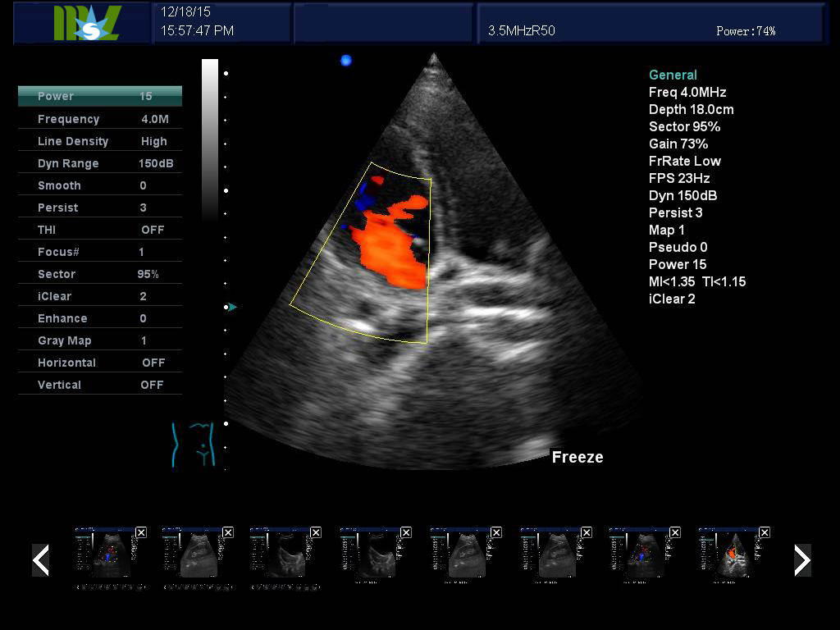Select the Power row in parameter menu
The height and width of the screenshot is (630, 840).
(100, 96)
